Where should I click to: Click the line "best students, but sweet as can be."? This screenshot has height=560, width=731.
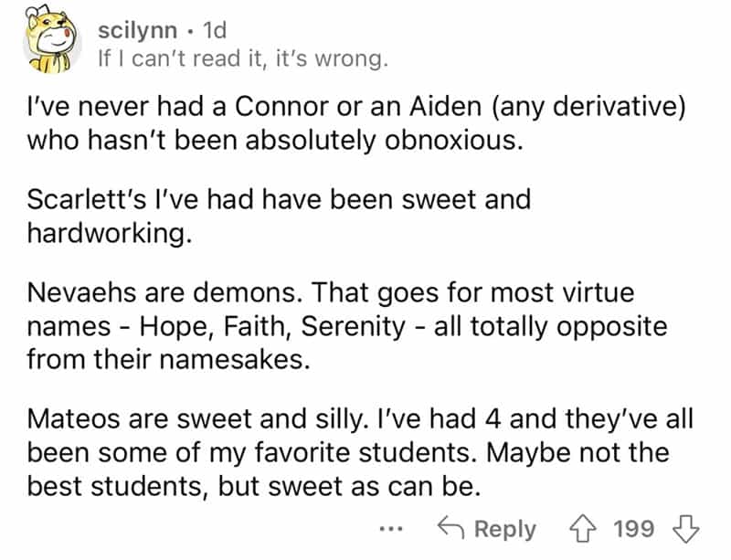pyautogui.click(x=253, y=485)
